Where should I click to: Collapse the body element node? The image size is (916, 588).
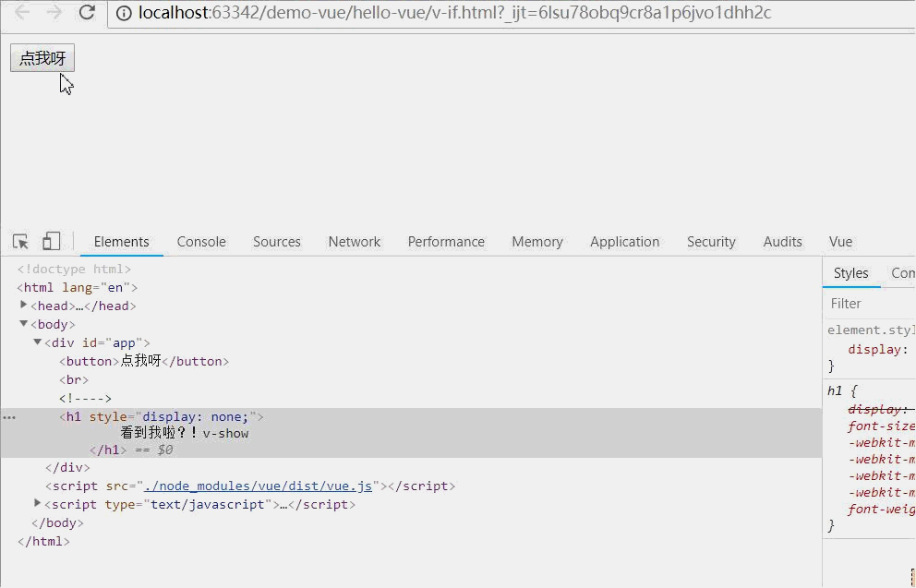tap(24, 323)
